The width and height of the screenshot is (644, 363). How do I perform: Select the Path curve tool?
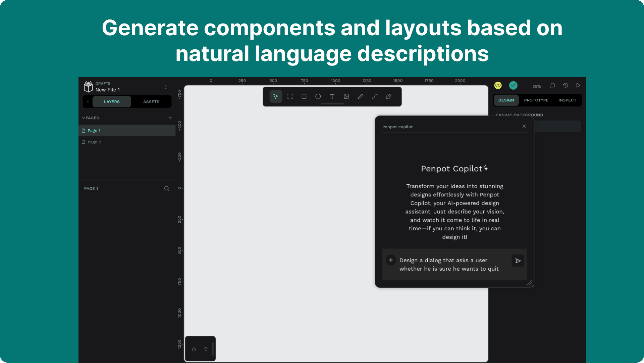375,97
